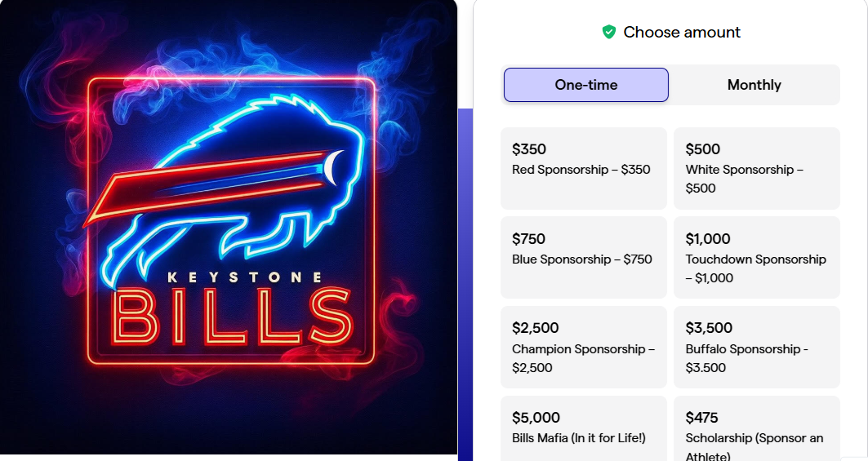Image resolution: width=868 pixels, height=461 pixels.
Task: Click the KEYSTONE text in the image
Action: coord(244,277)
